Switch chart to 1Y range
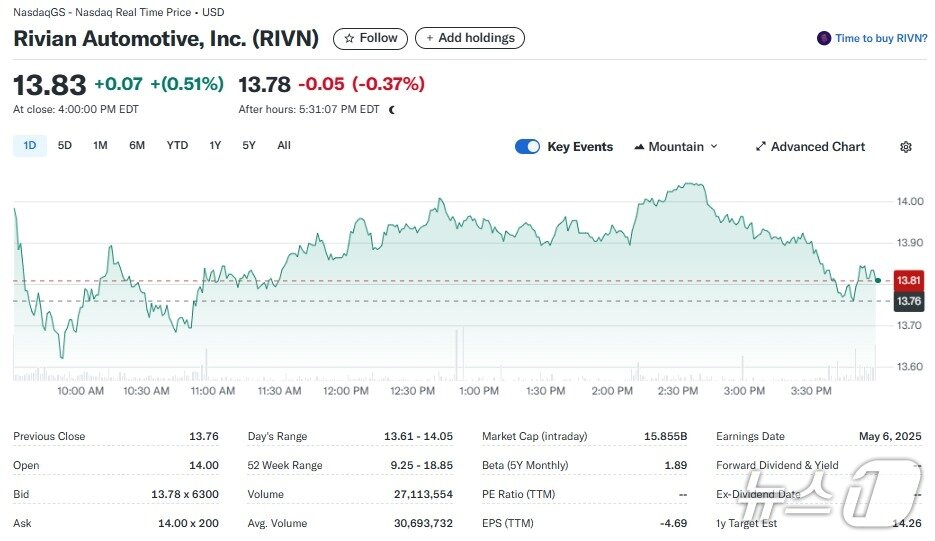The width and height of the screenshot is (935, 541). coord(215,146)
